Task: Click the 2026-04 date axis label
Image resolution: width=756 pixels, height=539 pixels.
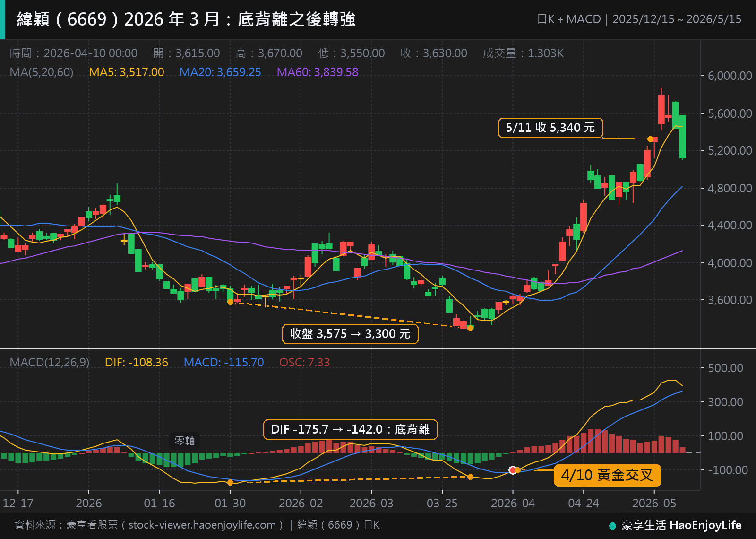Action: pos(513,503)
